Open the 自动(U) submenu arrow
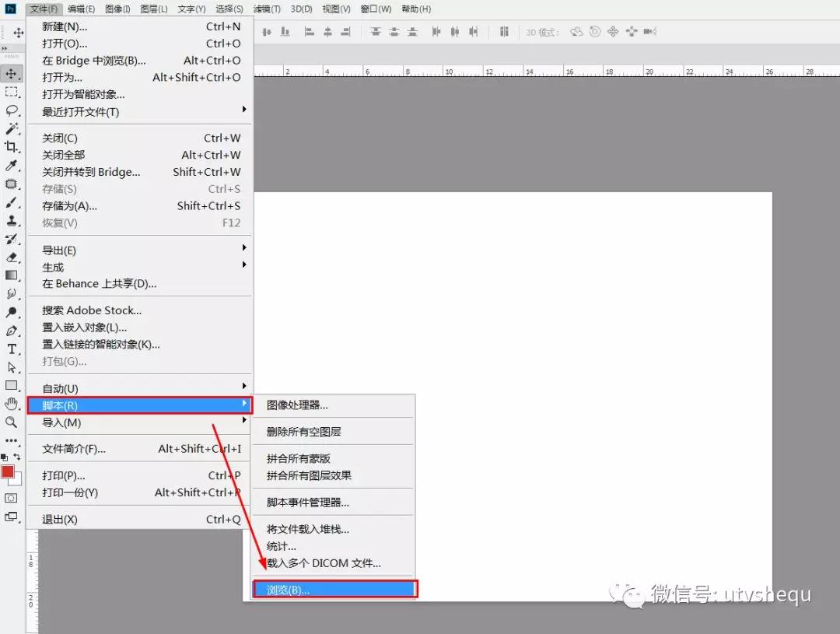 coord(243,387)
